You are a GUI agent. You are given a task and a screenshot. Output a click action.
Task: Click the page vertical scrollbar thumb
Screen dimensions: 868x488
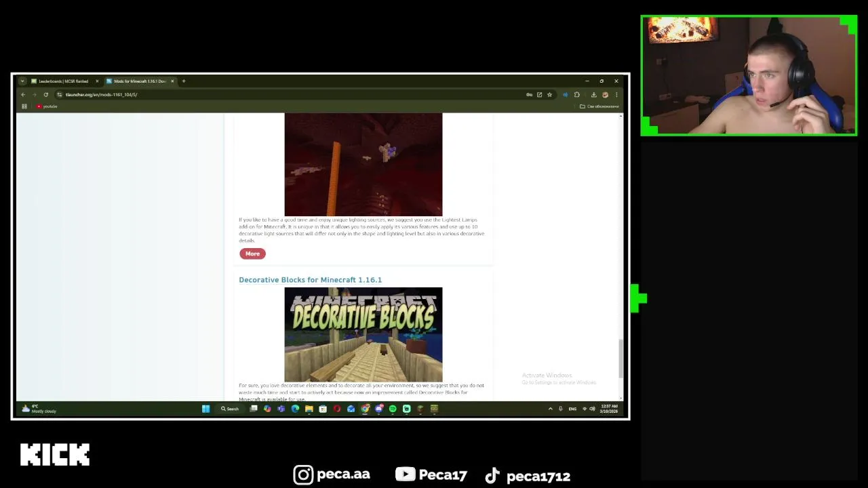click(620, 359)
